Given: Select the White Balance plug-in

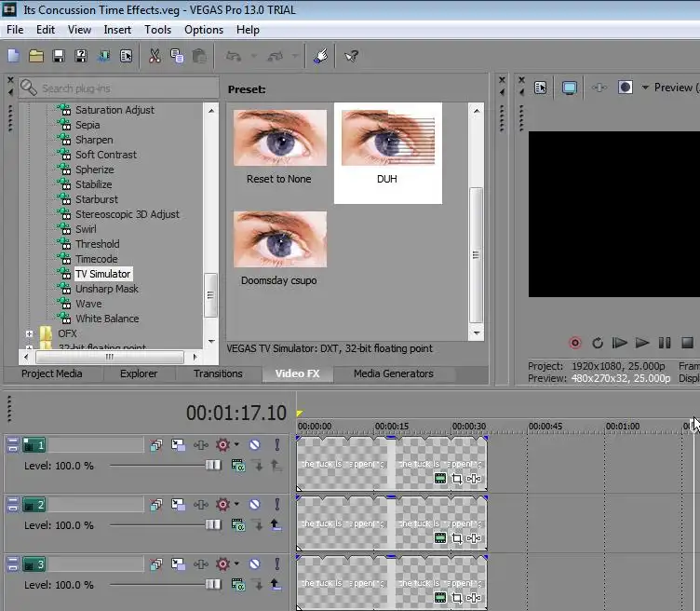Looking at the screenshot, I should point(107,319).
